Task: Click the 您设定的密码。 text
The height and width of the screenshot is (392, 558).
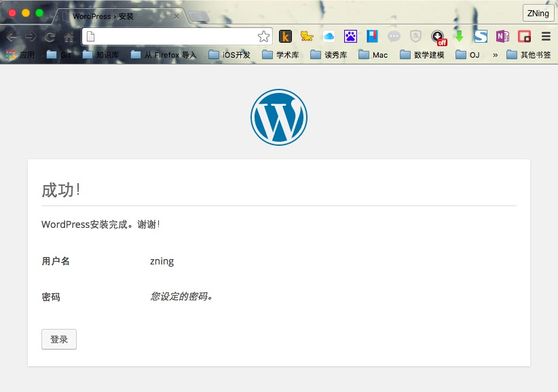Action: [181, 296]
